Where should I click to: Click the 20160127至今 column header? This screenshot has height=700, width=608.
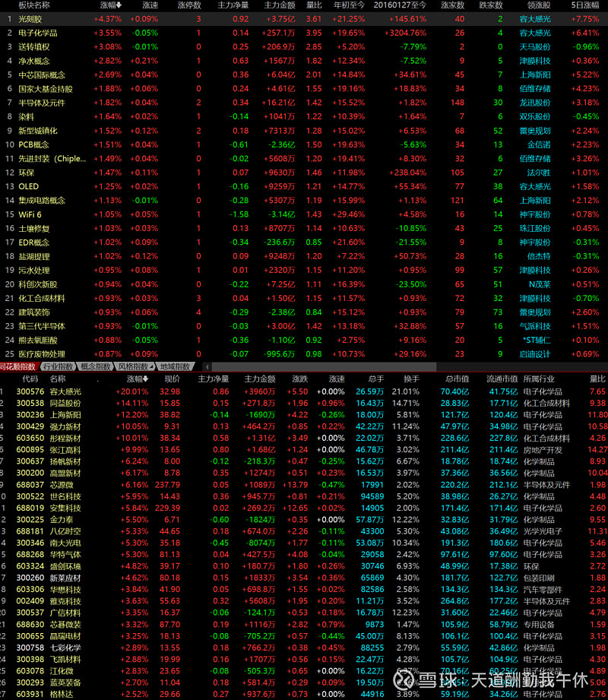pyautogui.click(x=400, y=5)
